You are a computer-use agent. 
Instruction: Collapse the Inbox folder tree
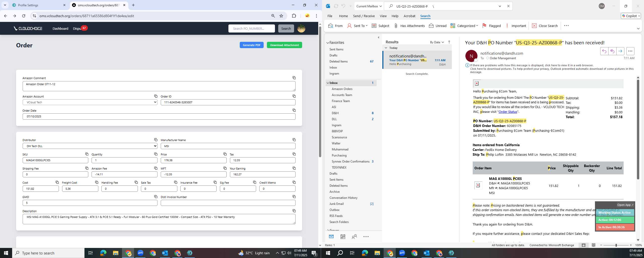328,83
